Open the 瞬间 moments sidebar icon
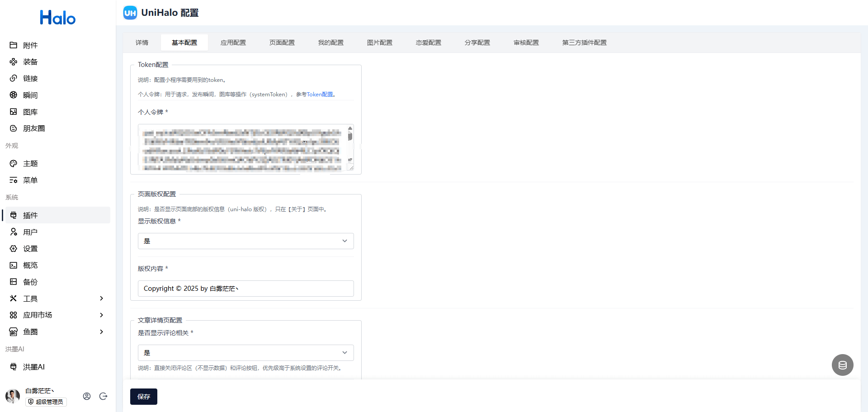The width and height of the screenshot is (868, 412). tap(14, 95)
